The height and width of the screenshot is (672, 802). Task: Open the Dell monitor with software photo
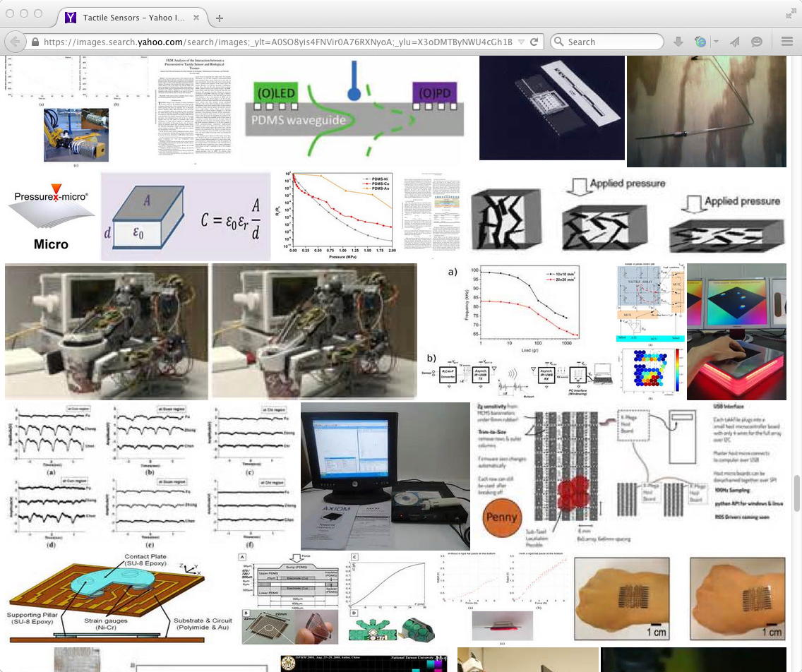point(385,476)
